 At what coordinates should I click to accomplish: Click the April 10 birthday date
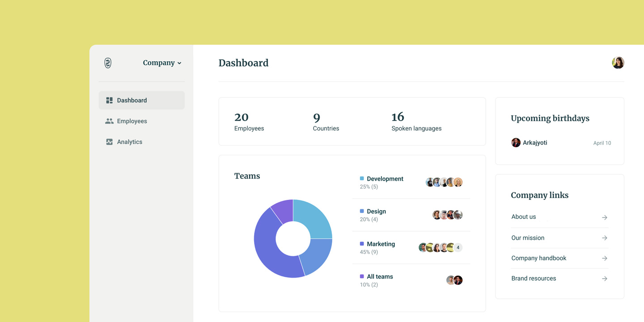602,143
